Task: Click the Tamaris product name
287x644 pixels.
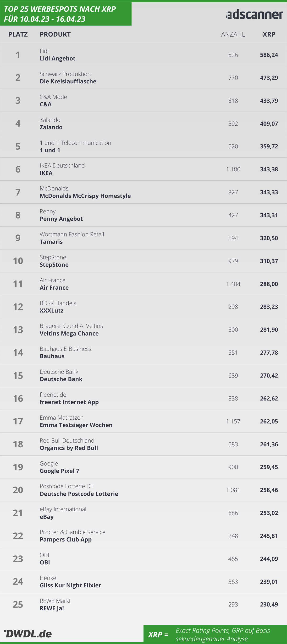Action: coord(51,242)
